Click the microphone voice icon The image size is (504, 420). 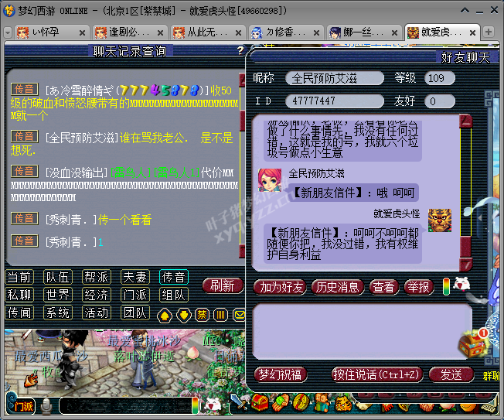pos(46,406)
